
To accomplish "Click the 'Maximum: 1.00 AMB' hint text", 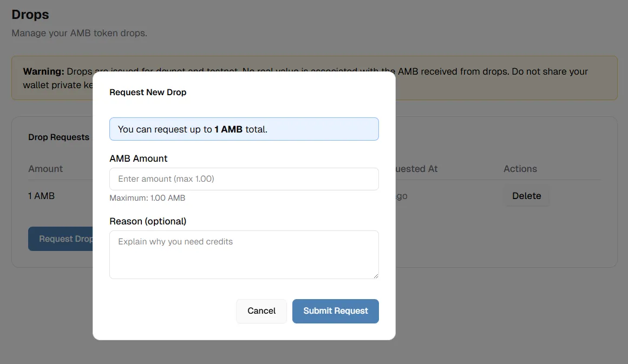I will (147, 198).
